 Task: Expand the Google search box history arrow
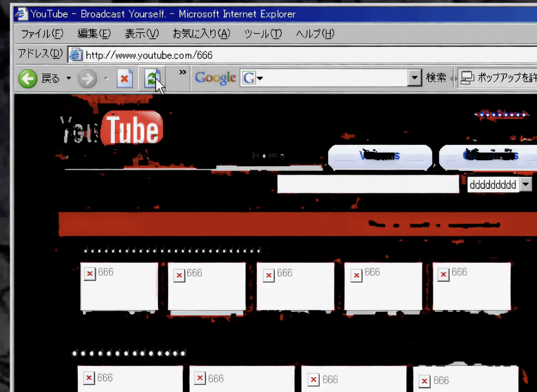(x=415, y=78)
